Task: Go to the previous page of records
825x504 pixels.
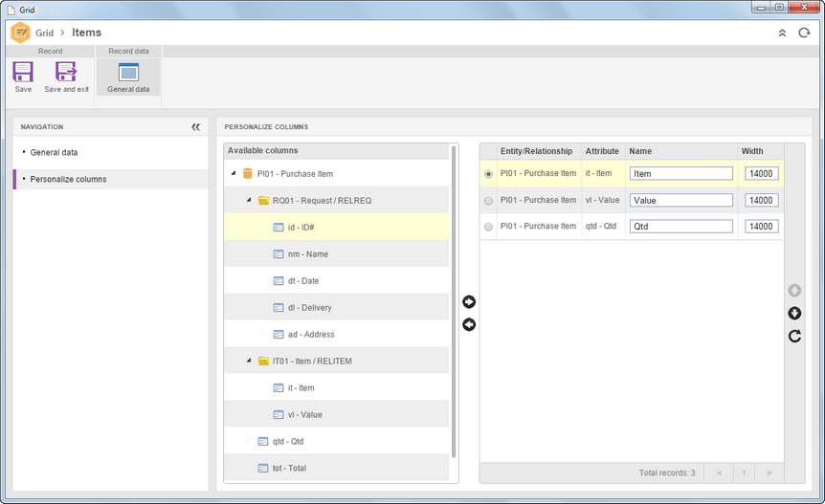Action: pyautogui.click(x=718, y=473)
